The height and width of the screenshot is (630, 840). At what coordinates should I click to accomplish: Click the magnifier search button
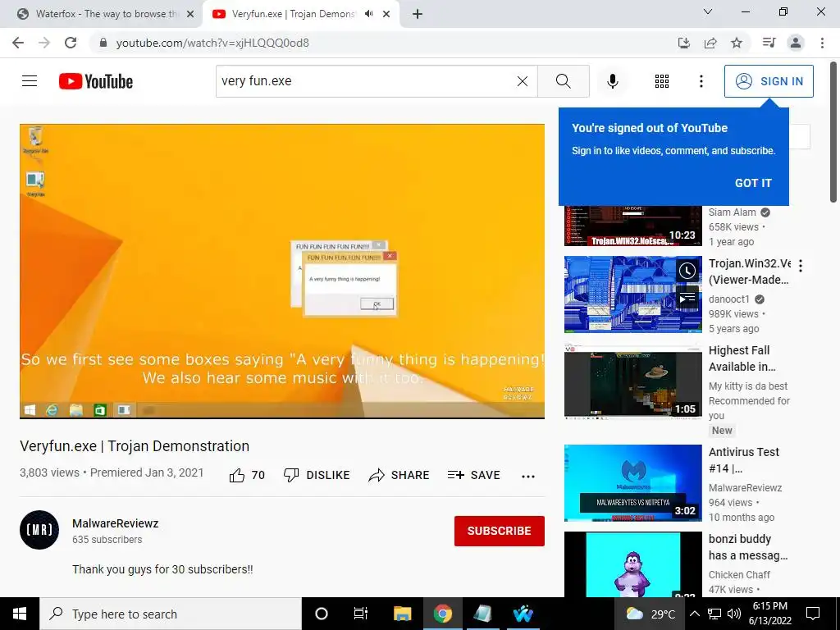point(563,81)
